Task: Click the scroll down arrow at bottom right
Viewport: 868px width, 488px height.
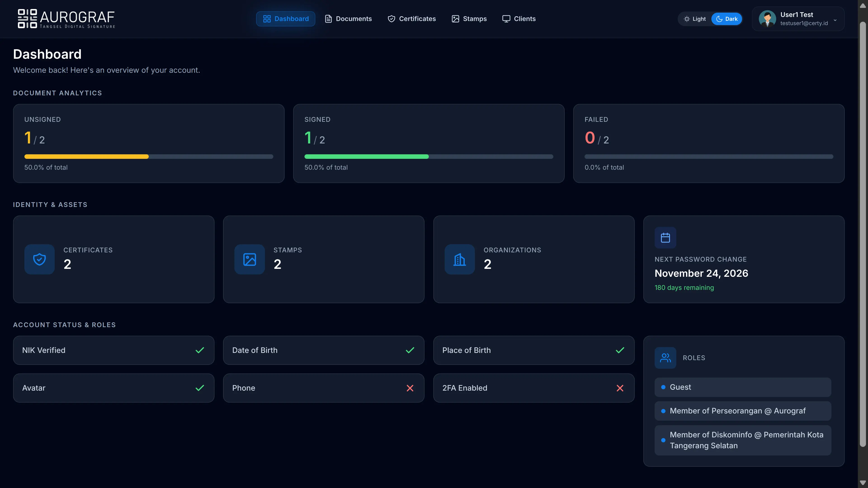Action: pyautogui.click(x=863, y=483)
